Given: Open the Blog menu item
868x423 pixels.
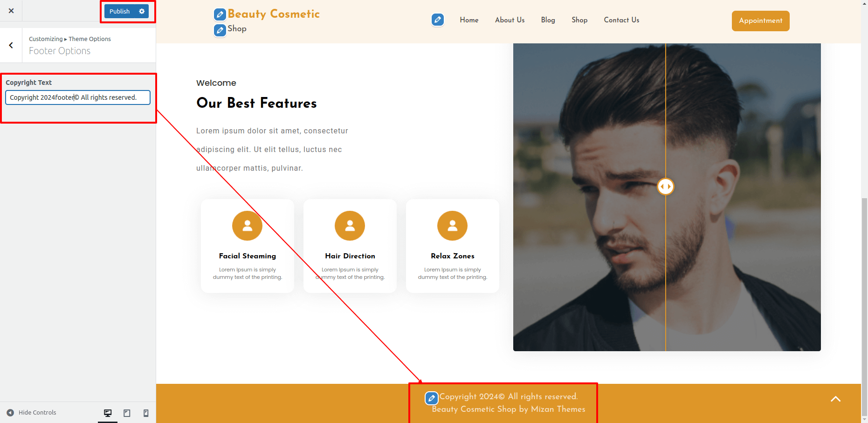Looking at the screenshot, I should tap(548, 20).
